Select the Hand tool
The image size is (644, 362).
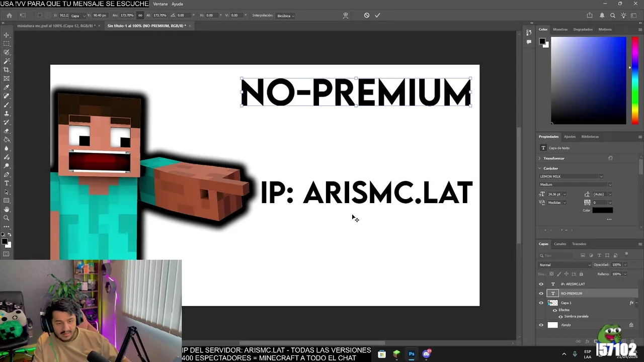click(7, 209)
